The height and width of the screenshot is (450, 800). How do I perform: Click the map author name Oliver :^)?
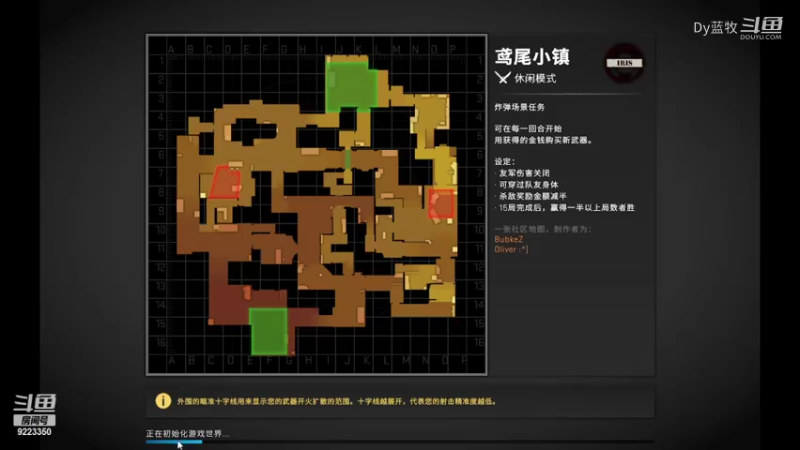[511, 249]
